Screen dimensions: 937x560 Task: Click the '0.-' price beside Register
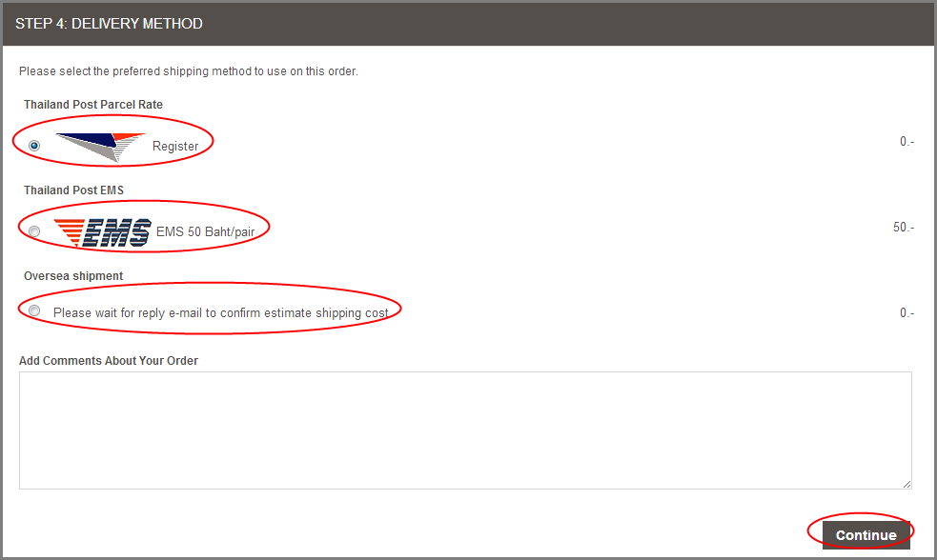(x=907, y=142)
